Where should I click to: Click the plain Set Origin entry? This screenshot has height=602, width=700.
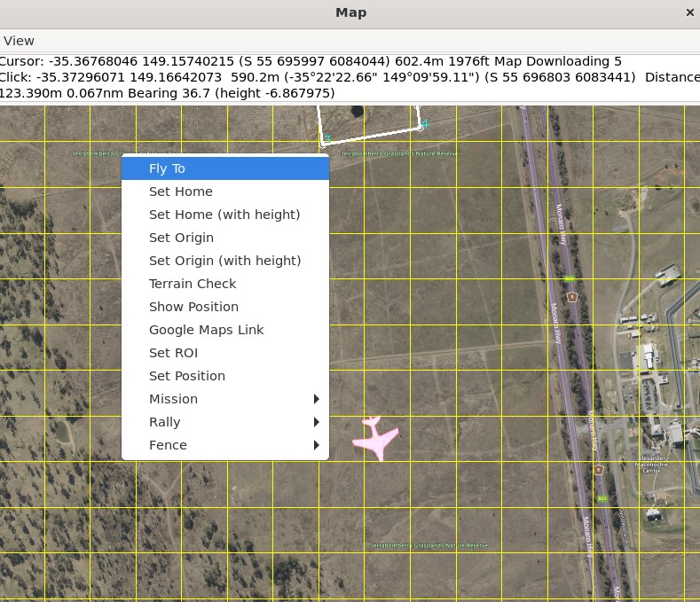coord(181,238)
